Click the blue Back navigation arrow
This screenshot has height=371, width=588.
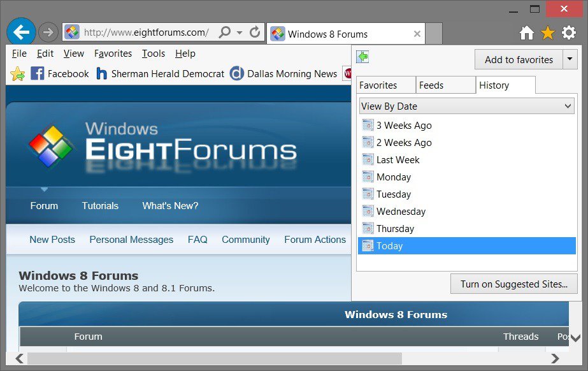pyautogui.click(x=21, y=32)
